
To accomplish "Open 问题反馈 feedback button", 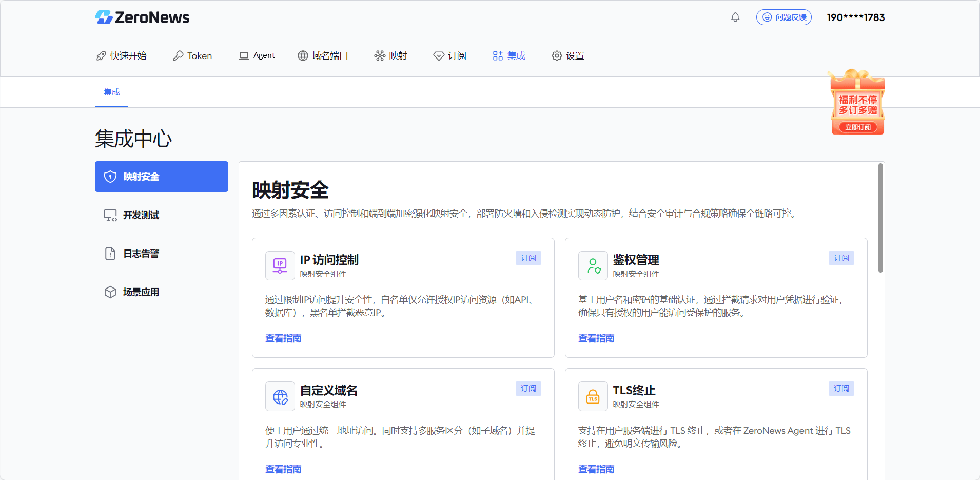I will 783,17.
